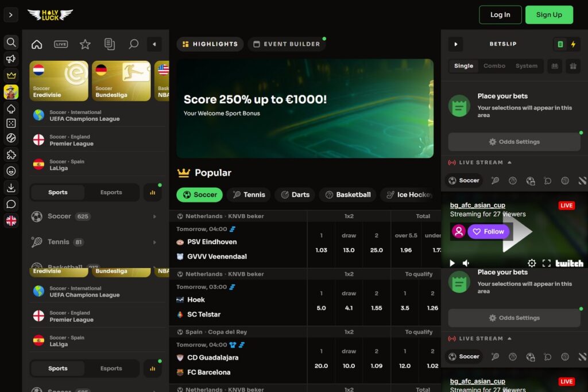Open the search icon in the far-left sidebar

(x=11, y=42)
